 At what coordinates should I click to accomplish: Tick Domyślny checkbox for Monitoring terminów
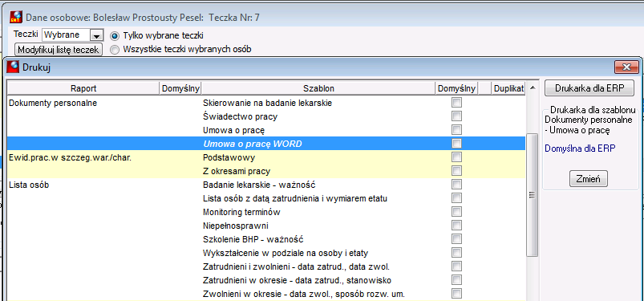[x=456, y=212]
